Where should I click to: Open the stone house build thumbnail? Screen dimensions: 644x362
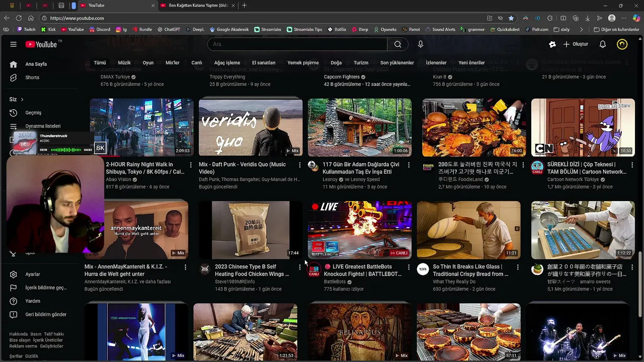360,128
